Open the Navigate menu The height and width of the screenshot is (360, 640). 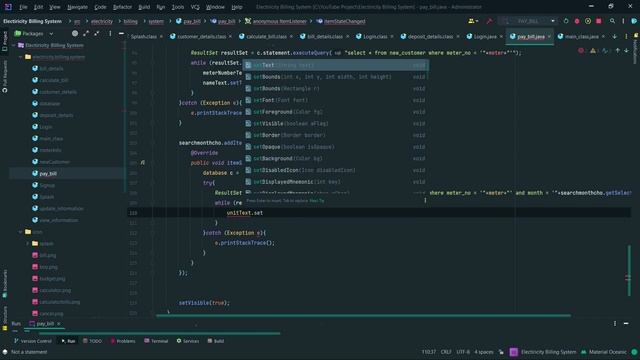pyautogui.click(x=77, y=7)
